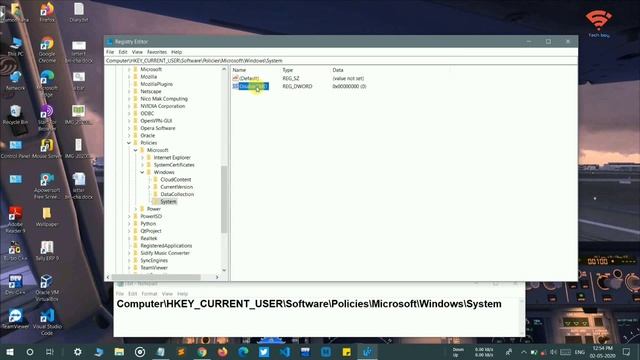Image resolution: width=640 pixels, height=360 pixels.
Task: Select the CloudContent key
Action: 176,180
